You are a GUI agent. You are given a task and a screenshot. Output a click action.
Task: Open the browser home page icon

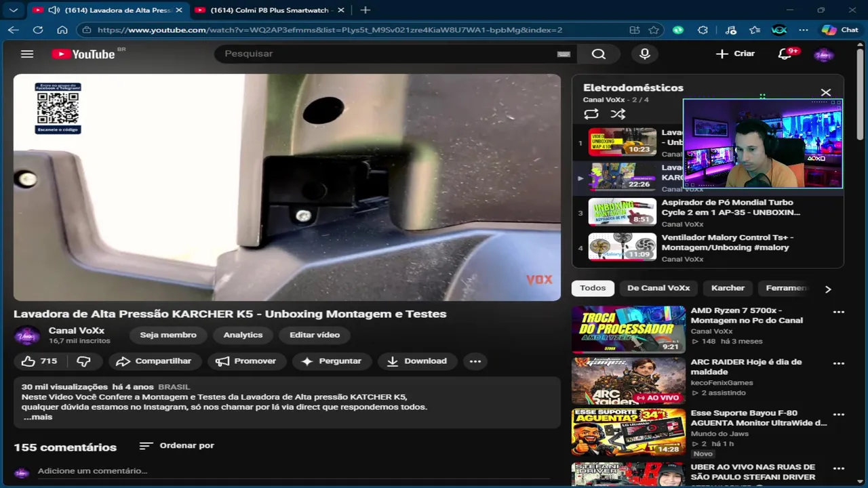click(x=62, y=30)
